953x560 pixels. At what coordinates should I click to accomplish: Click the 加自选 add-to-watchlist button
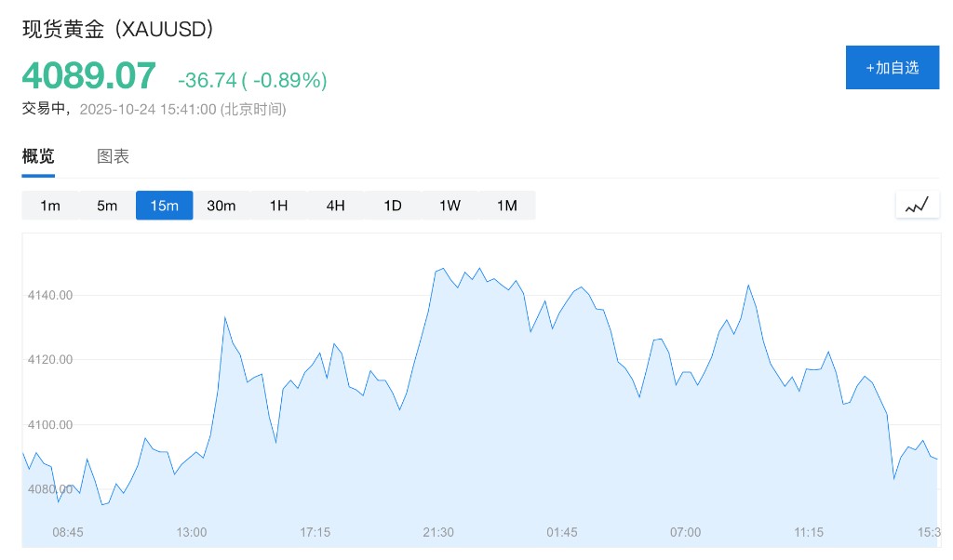(x=892, y=68)
